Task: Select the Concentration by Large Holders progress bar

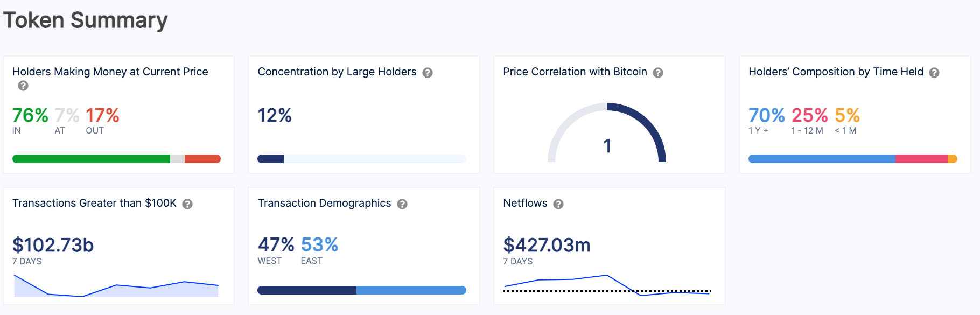Action: tap(361, 159)
